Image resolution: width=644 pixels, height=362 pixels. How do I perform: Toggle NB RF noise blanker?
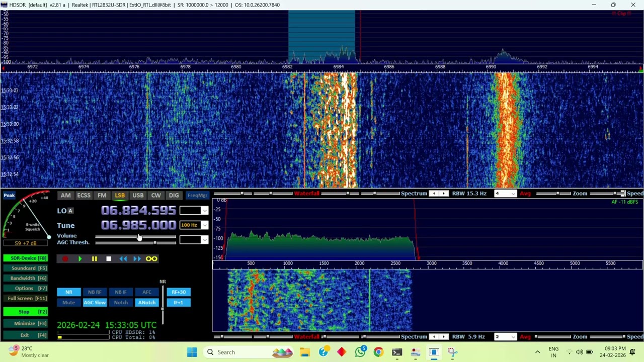[x=95, y=292]
